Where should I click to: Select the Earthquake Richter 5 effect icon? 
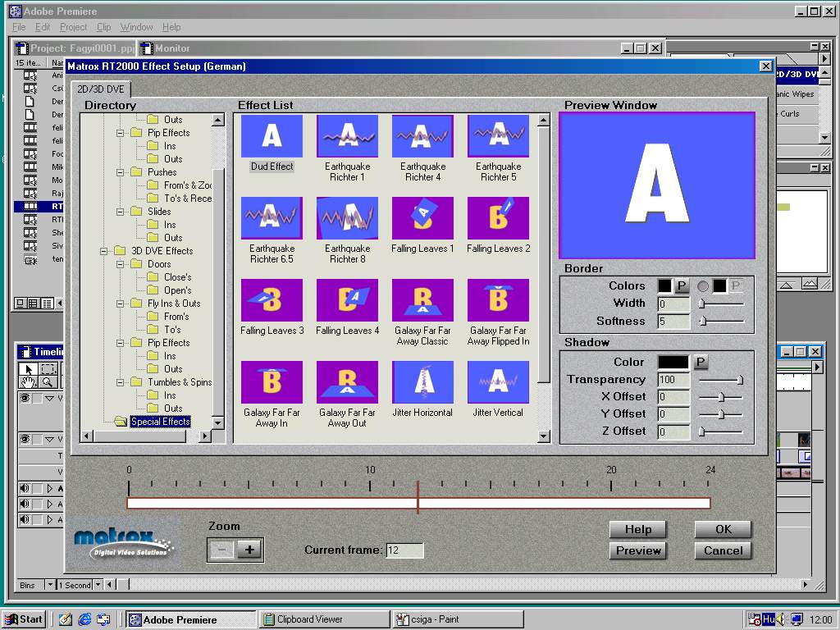coord(498,136)
